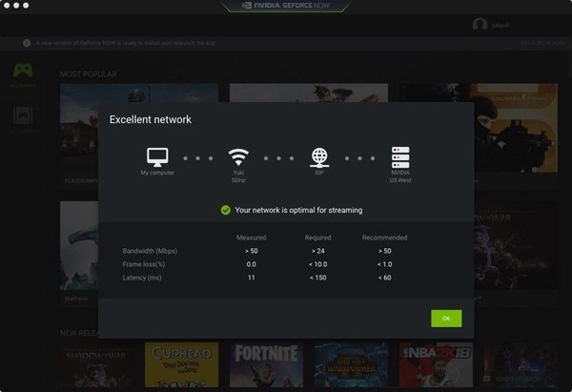Click the required bandwidth > 24 value

tap(318, 251)
